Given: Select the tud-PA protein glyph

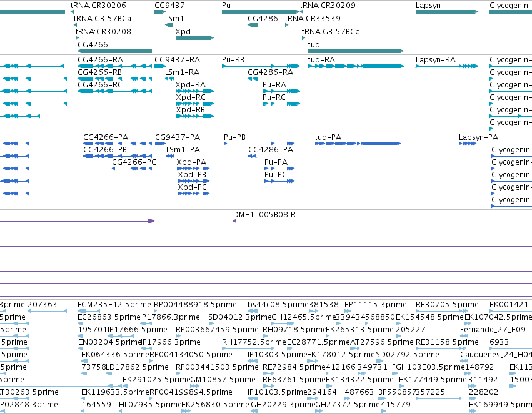Looking at the screenshot, I should pyautogui.click(x=358, y=144).
